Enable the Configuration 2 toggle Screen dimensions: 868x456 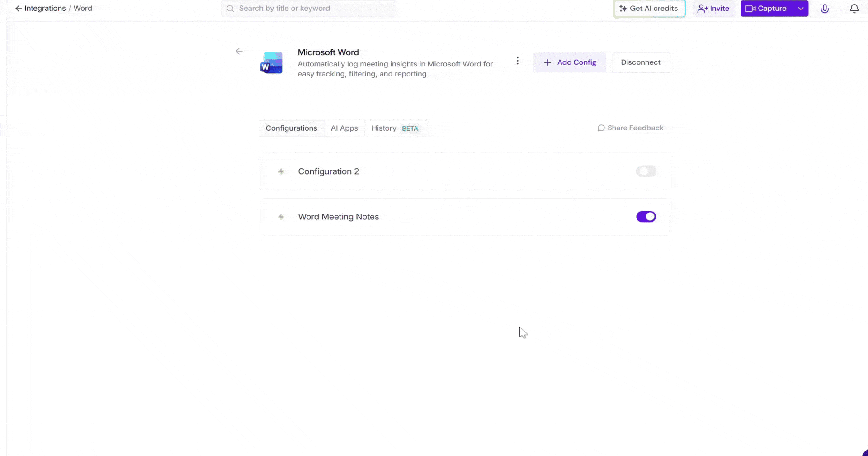(646, 171)
